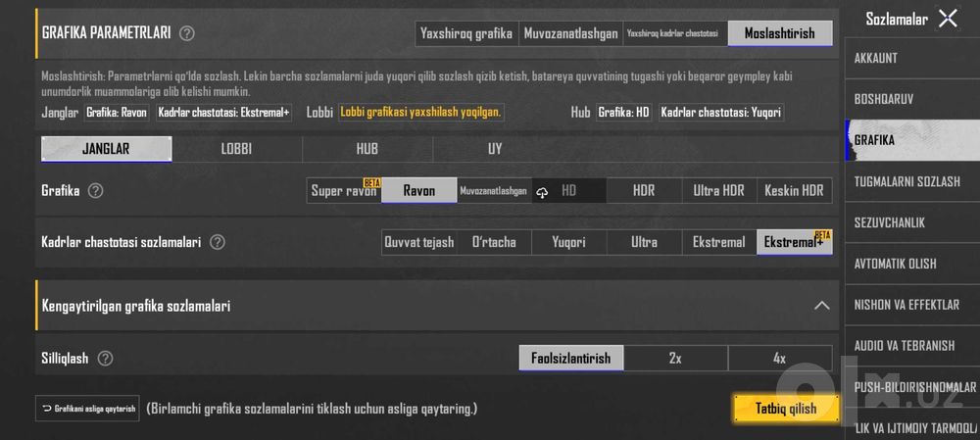Image resolution: width=980 pixels, height=440 pixels.
Task: Choose Ravon graphics quality
Action: (419, 191)
